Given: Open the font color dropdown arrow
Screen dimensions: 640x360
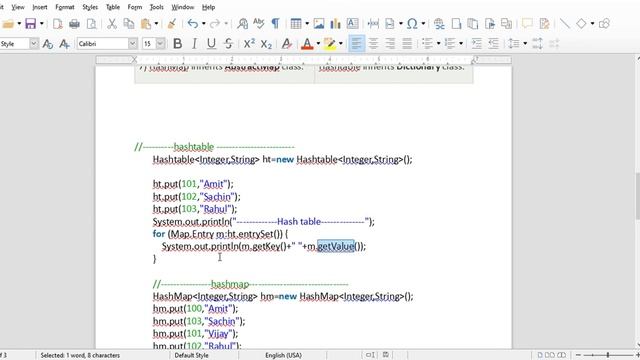Looking at the screenshot, I should pyautogui.click(x=318, y=43).
